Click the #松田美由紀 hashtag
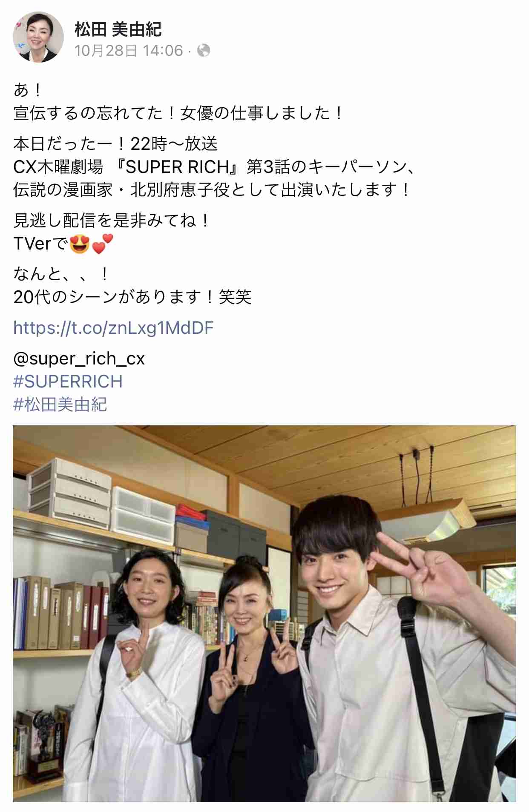This screenshot has width=529, height=812. (60, 405)
